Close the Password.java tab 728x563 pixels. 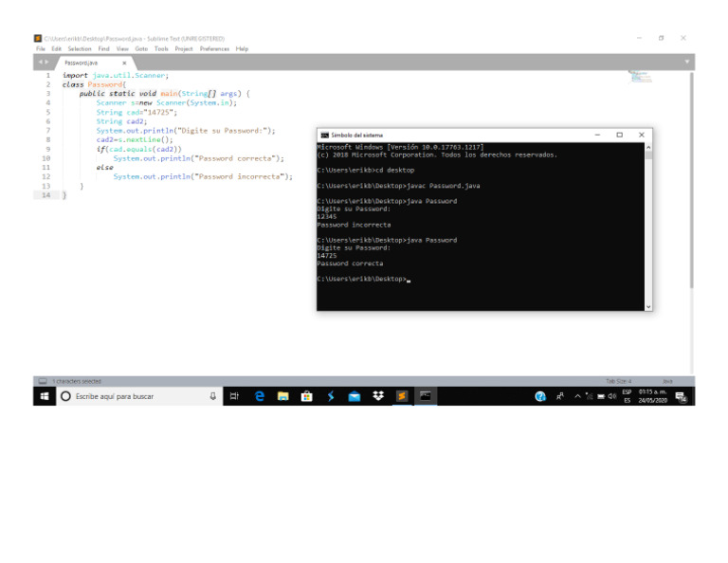(x=124, y=63)
